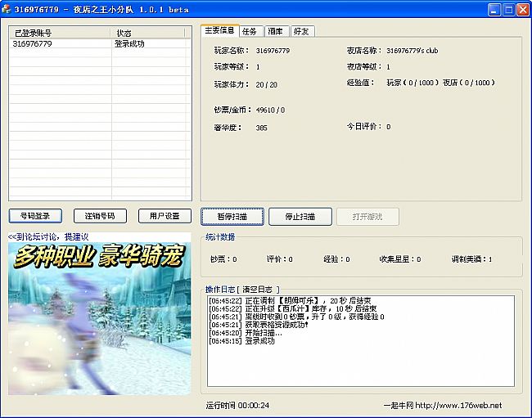Click log entry 黑熊时收到 0 钞票
Screen dimensions: 532x418
click(296, 317)
